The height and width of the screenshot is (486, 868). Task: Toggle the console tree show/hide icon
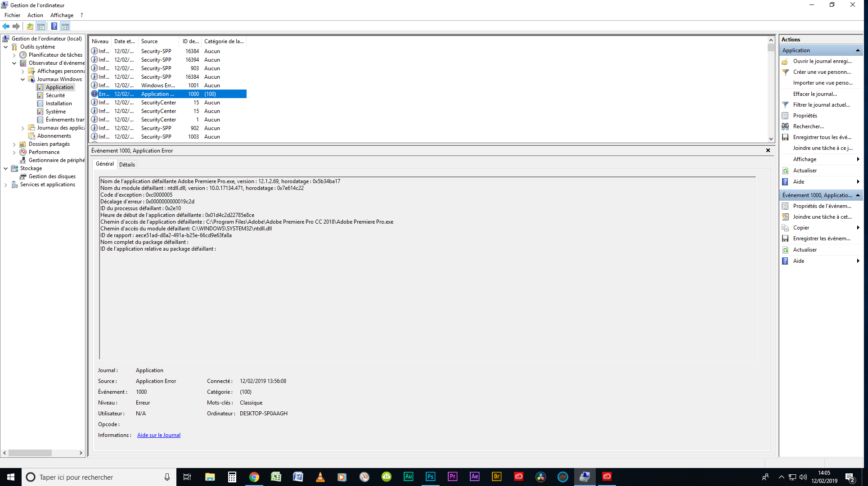[x=41, y=26]
